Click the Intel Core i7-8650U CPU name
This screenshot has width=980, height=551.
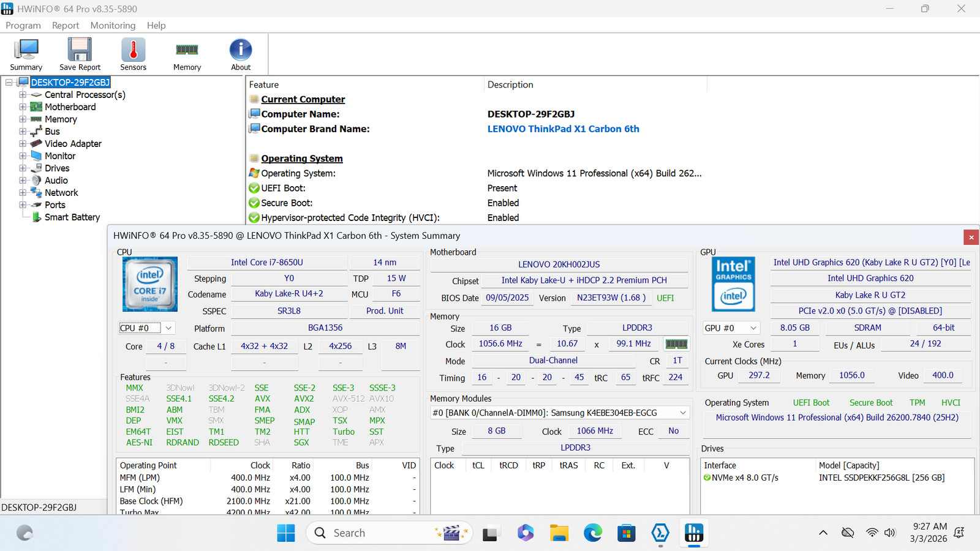coord(267,262)
